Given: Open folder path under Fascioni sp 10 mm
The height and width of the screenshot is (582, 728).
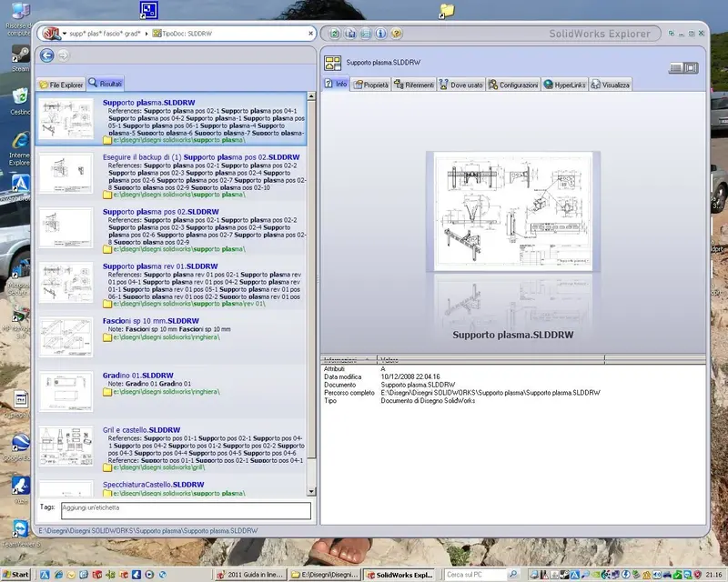Looking at the screenshot, I should pos(167,337).
